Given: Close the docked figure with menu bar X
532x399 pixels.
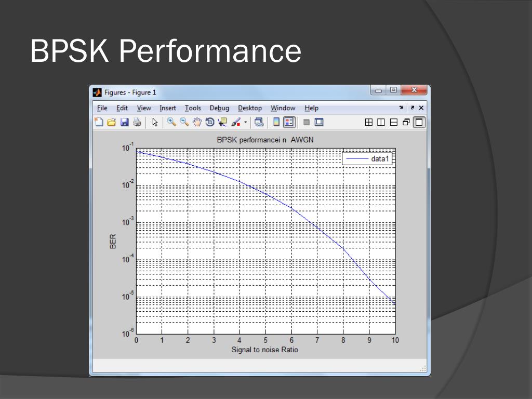Looking at the screenshot, I should [421, 108].
